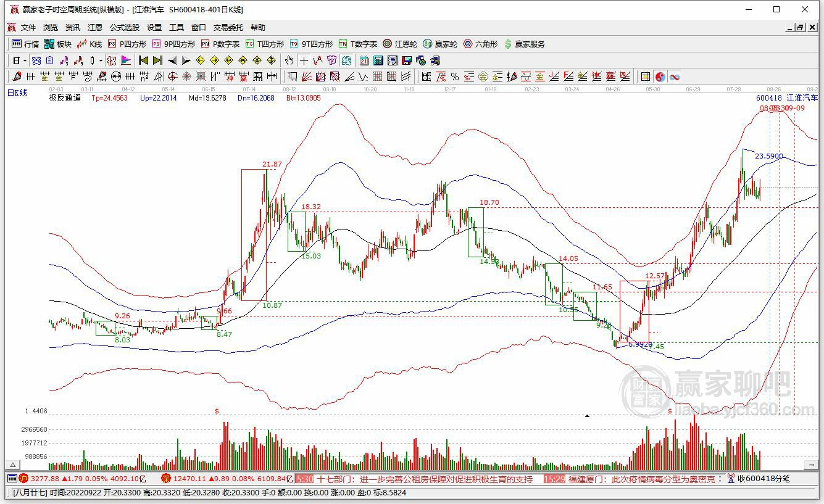Image resolution: width=824 pixels, height=504 pixels.
Task: Click the 上证 index 3277.88 status entry
Action: (82, 479)
